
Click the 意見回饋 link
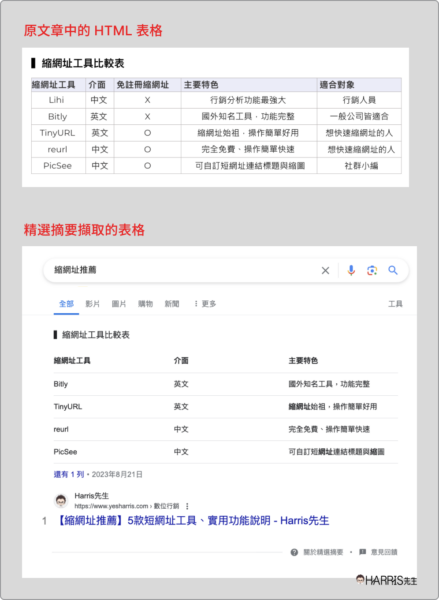coord(384,552)
